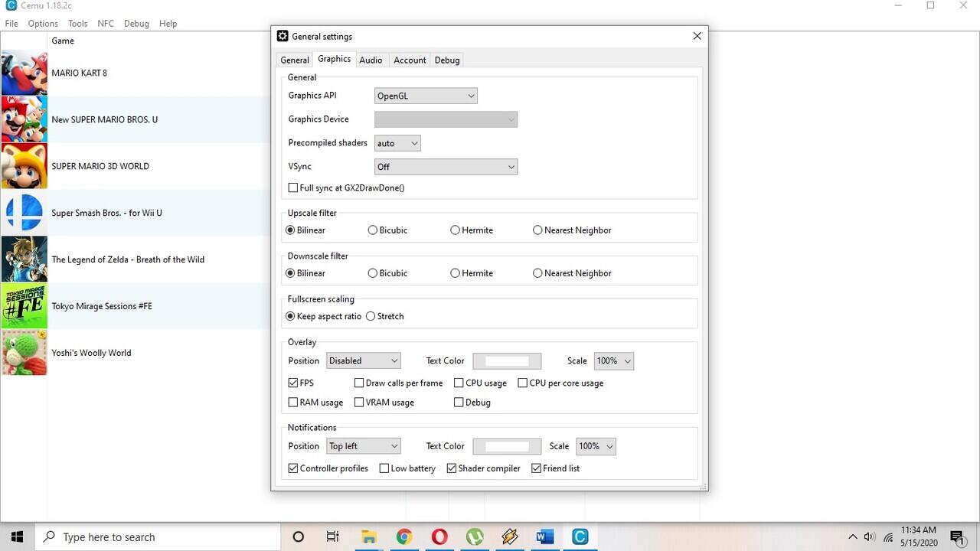This screenshot has width=980, height=551.
Task: Open Microsoft Word from taskbar
Action: click(x=544, y=536)
